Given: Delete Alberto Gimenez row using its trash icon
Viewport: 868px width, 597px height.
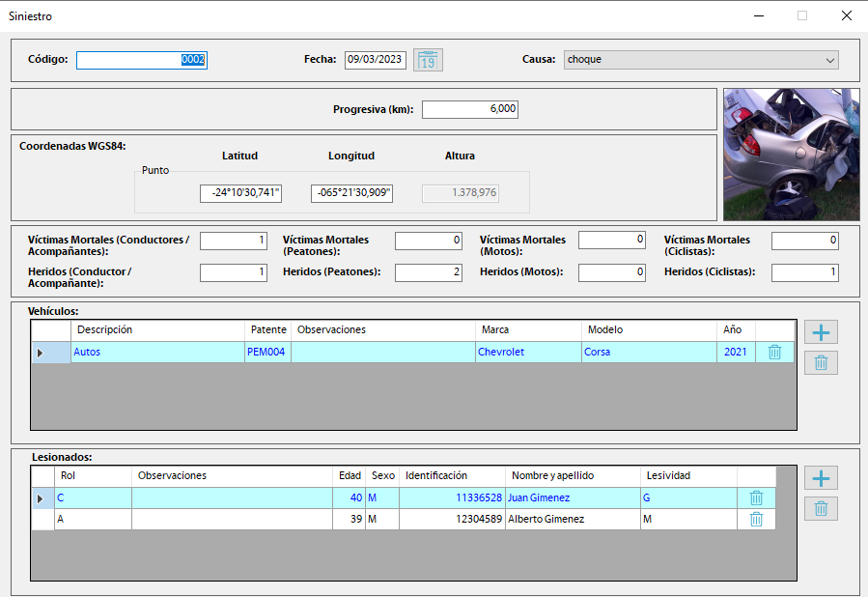Looking at the screenshot, I should pos(756,520).
